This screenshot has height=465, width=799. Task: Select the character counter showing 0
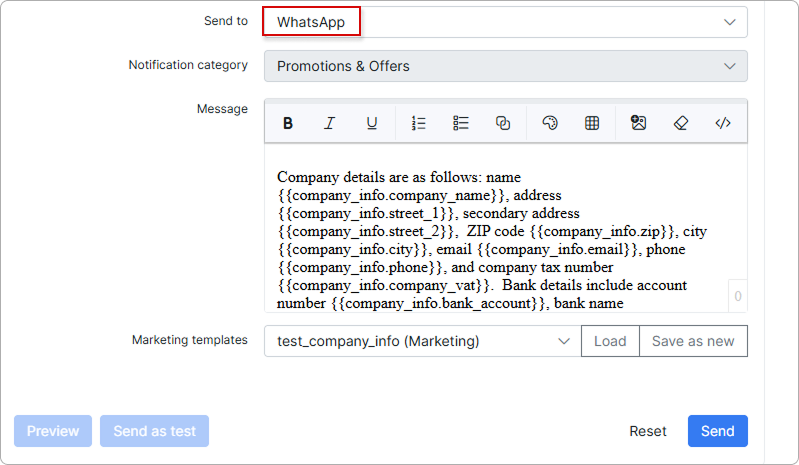(737, 296)
